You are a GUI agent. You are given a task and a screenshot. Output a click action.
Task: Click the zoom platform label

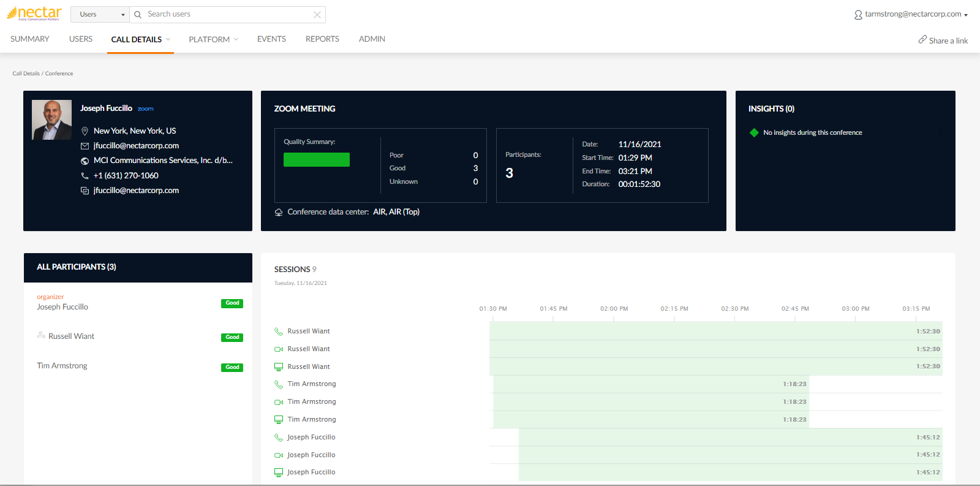click(x=145, y=108)
